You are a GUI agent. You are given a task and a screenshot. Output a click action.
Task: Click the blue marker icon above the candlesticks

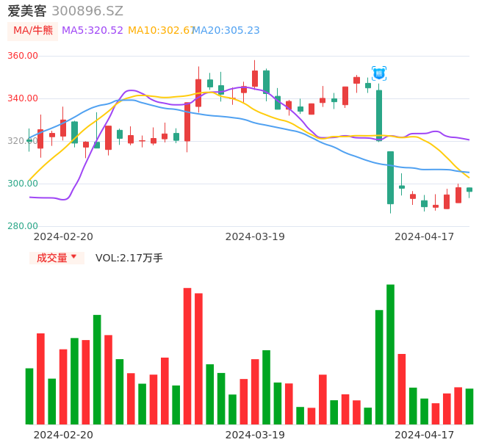pyautogui.click(x=379, y=73)
